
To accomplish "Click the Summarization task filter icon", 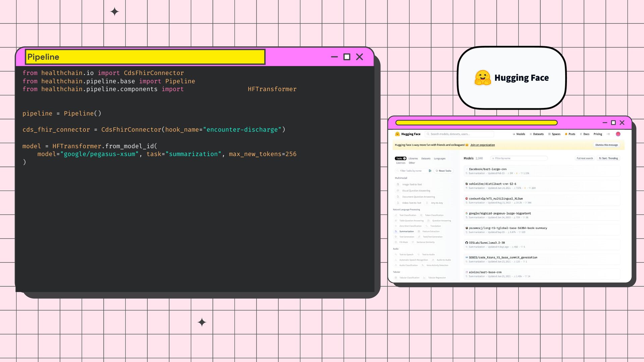I will pyautogui.click(x=396, y=232).
